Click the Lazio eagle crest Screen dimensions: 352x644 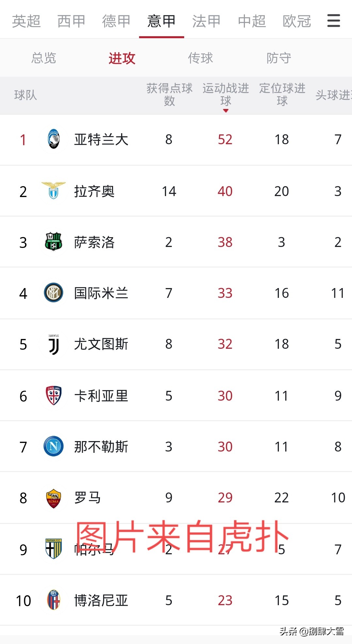(x=54, y=191)
